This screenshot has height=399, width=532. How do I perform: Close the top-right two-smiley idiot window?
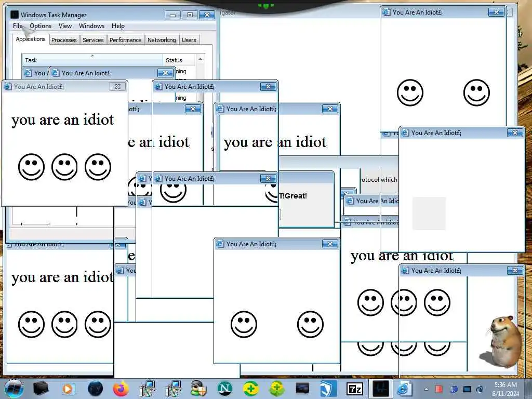coord(496,12)
